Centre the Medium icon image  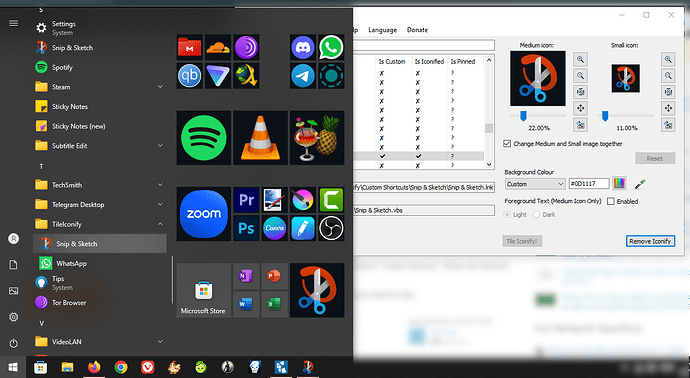(580, 108)
